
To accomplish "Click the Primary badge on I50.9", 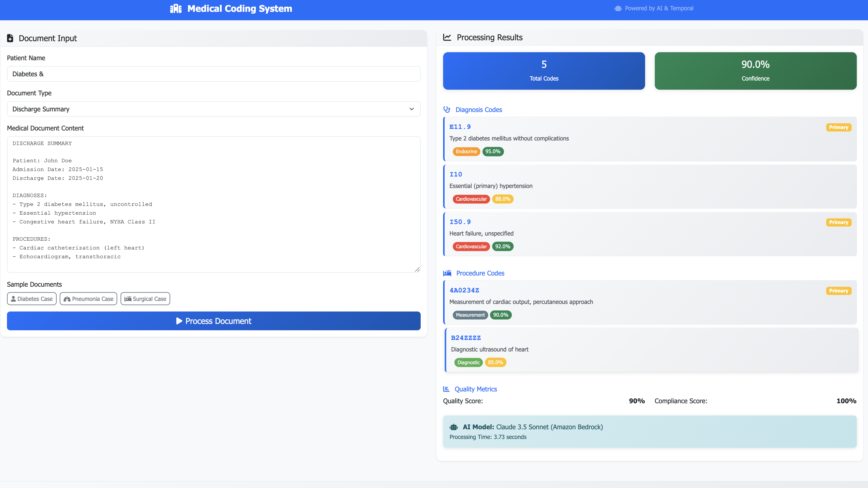I will coord(838,222).
